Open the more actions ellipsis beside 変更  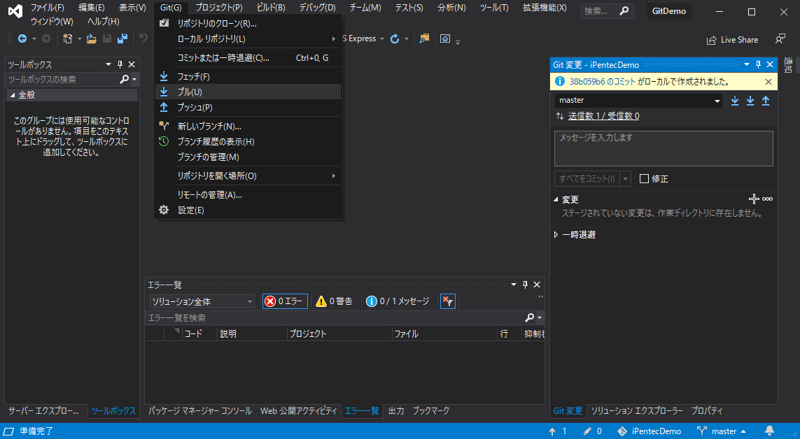click(767, 199)
